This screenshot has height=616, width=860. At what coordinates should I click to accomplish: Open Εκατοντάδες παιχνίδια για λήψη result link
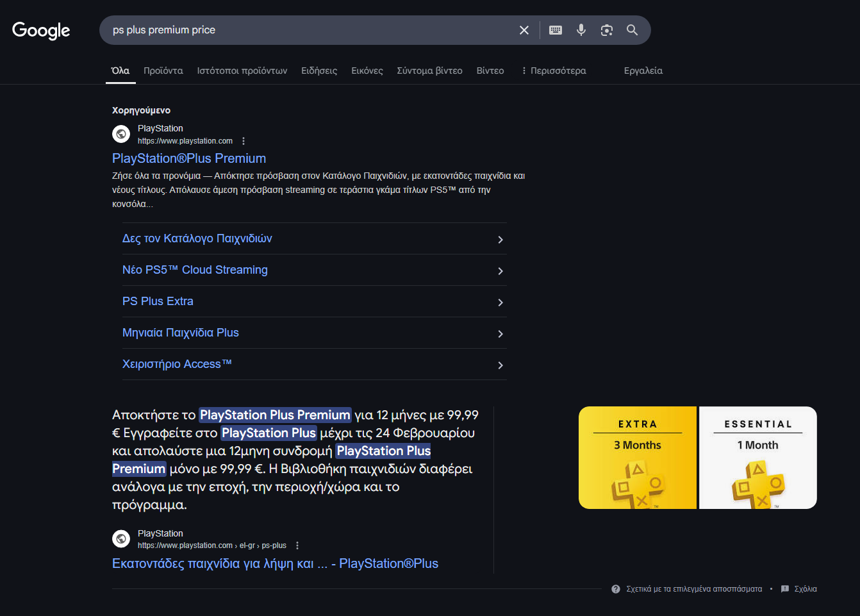tap(275, 563)
